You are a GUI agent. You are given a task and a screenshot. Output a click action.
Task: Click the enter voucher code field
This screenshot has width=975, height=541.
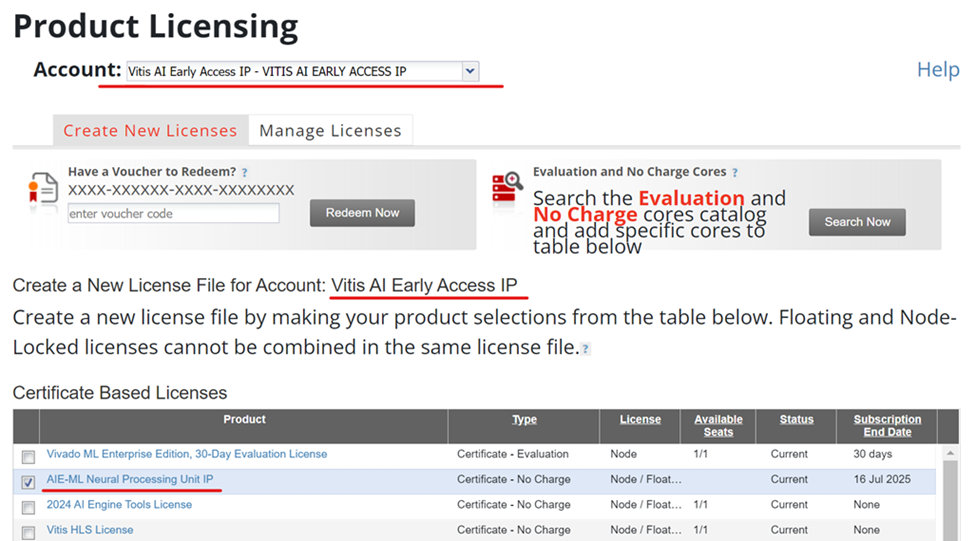173,214
